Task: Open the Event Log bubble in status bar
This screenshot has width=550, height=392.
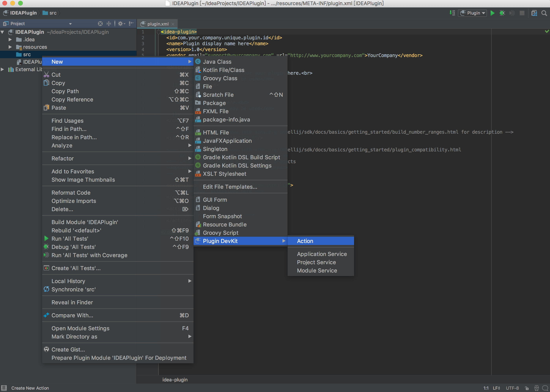Action: [x=546, y=388]
